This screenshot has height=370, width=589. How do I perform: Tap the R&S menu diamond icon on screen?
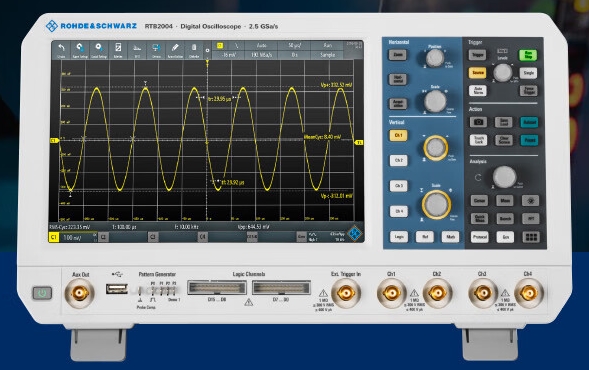point(354,234)
